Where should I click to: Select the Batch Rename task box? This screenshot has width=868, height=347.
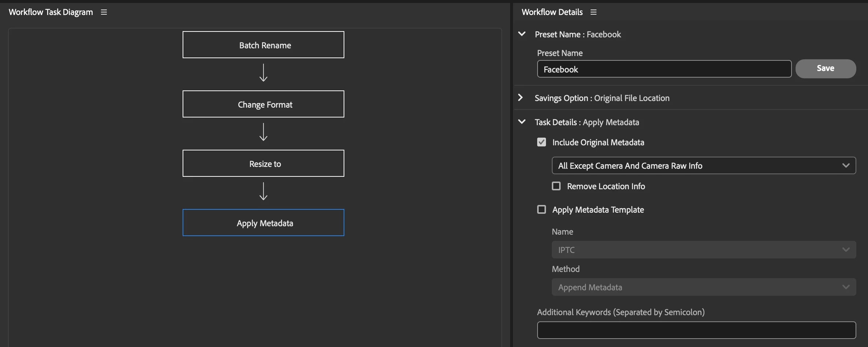pos(263,45)
